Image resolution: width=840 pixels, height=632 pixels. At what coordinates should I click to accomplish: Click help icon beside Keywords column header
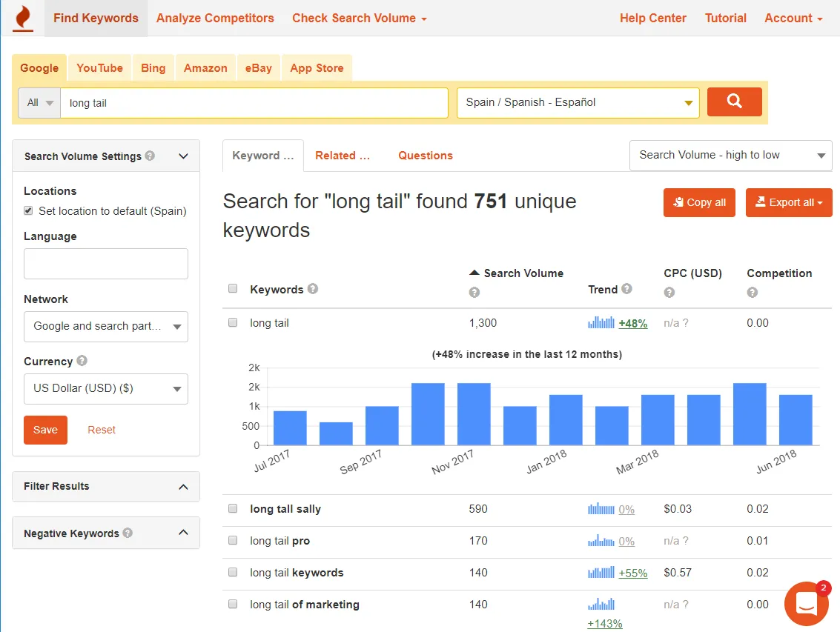pos(313,289)
